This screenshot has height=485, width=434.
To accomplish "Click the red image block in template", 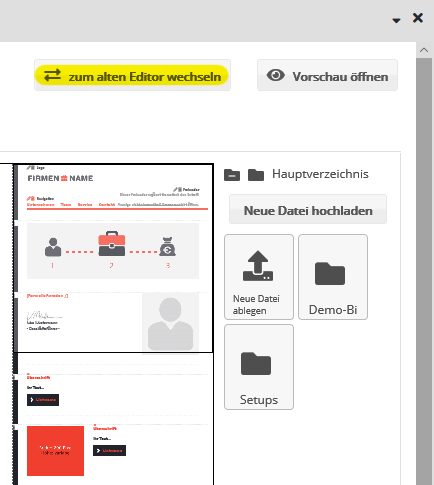I will click(55, 451).
